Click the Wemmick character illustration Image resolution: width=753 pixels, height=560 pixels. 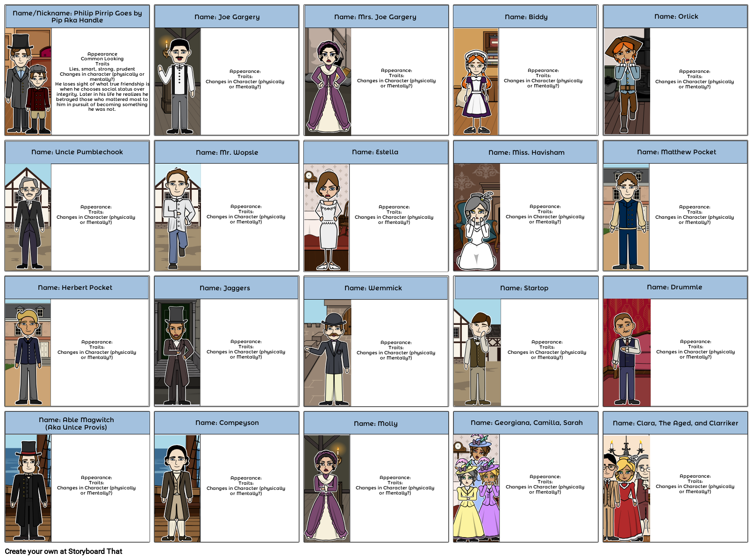(328, 353)
